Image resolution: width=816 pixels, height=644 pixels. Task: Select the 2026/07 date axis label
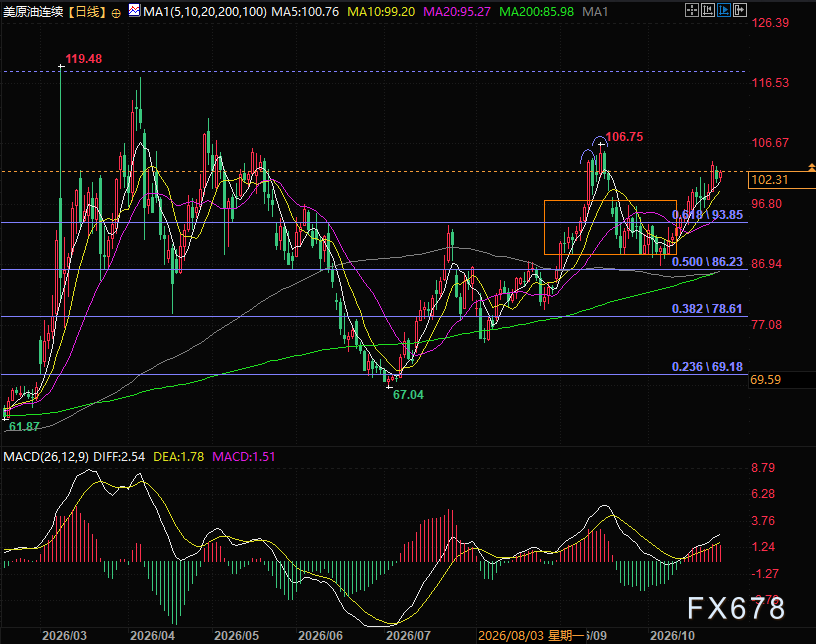point(409,636)
